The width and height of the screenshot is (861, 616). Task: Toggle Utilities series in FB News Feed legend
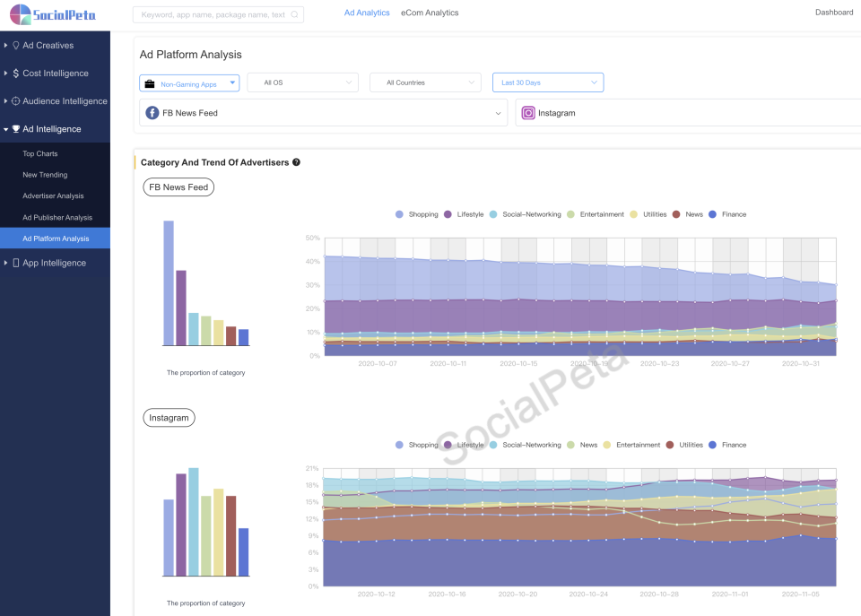(x=648, y=214)
